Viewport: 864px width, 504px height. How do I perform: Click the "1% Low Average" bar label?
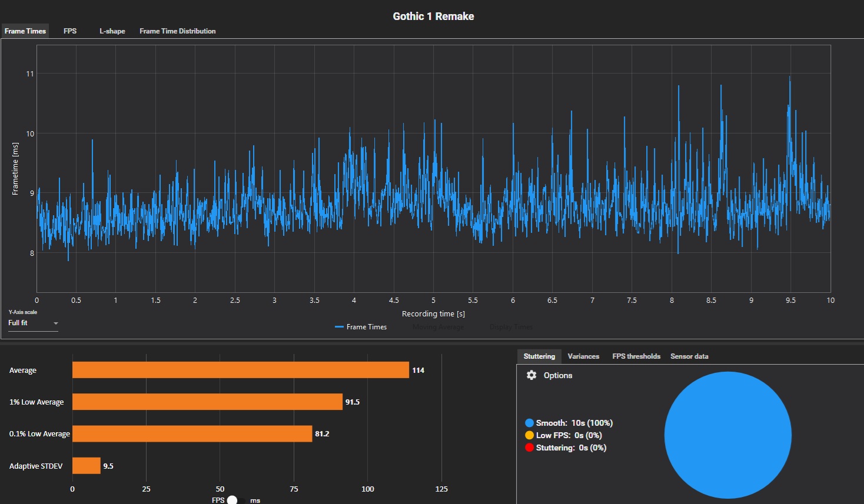pos(36,402)
